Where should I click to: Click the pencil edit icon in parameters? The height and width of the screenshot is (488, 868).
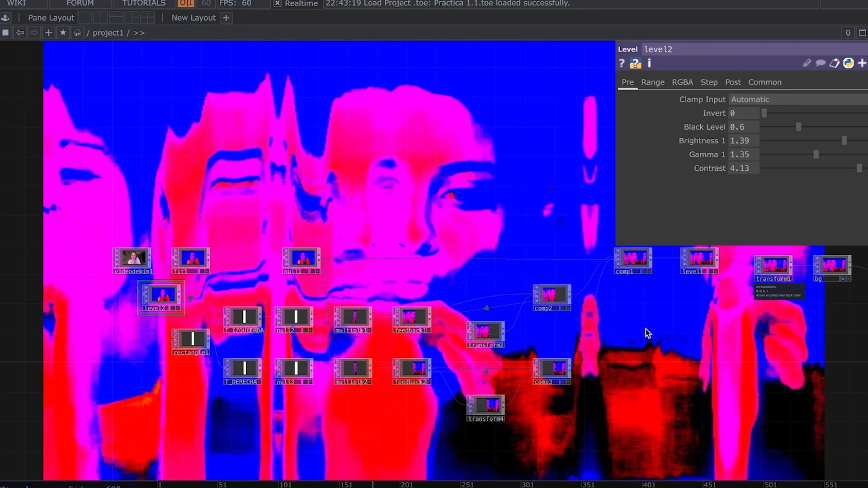tap(807, 63)
